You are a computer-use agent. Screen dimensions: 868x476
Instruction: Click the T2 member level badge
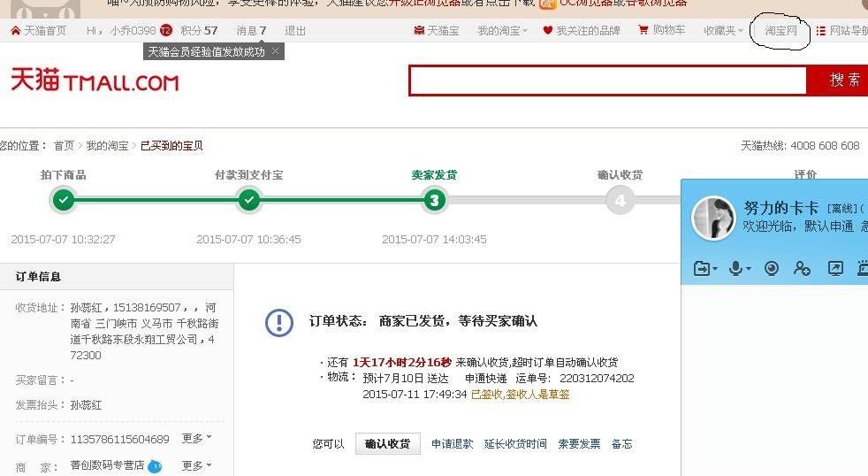(x=165, y=30)
